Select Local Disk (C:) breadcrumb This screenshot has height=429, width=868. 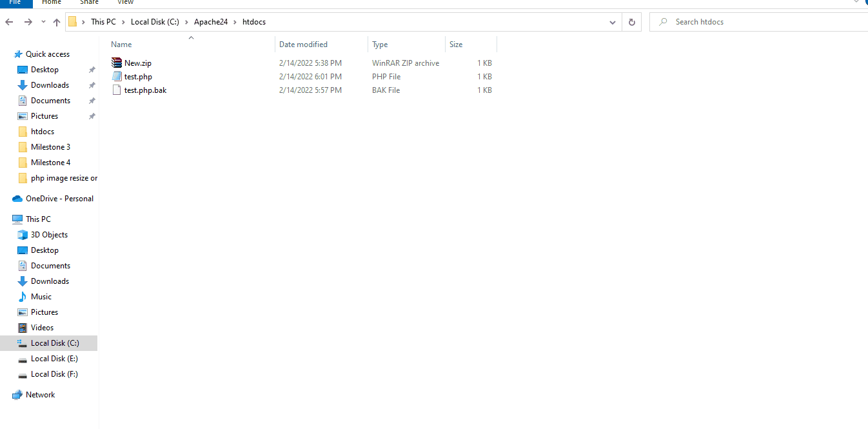[155, 22]
